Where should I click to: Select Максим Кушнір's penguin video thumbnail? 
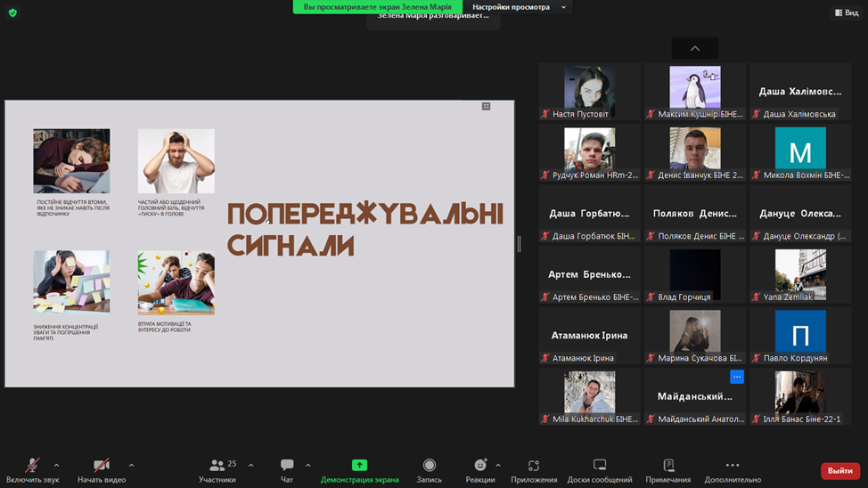(x=695, y=87)
